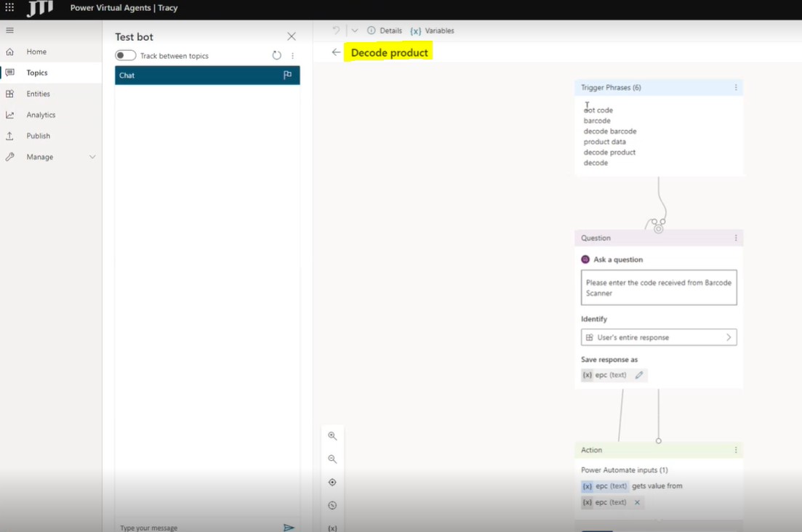Open the app launcher waffle icon
The height and width of the screenshot is (532, 802).
point(9,7)
